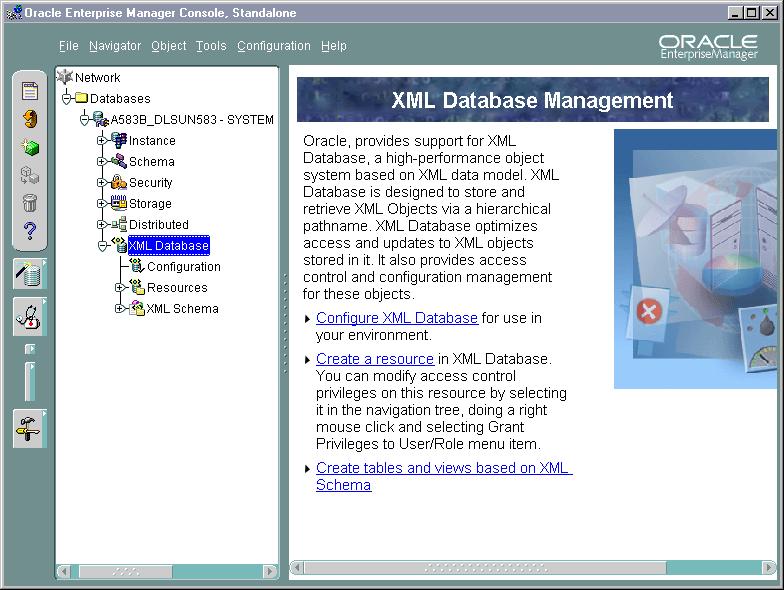The height and width of the screenshot is (590, 784).
Task: Click the trash can remove icon
Action: [30, 203]
